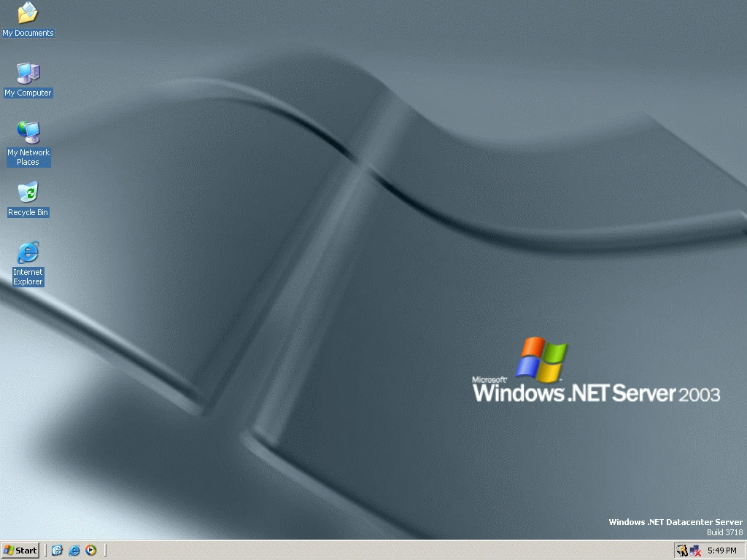Screen dimensions: 747x560
Task: Select the My Documents icon label
Action: [x=28, y=33]
